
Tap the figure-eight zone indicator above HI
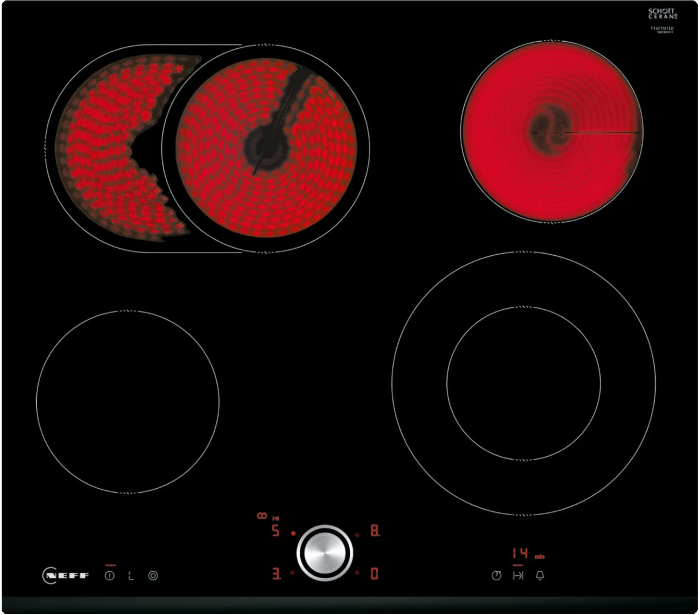[x=262, y=516]
